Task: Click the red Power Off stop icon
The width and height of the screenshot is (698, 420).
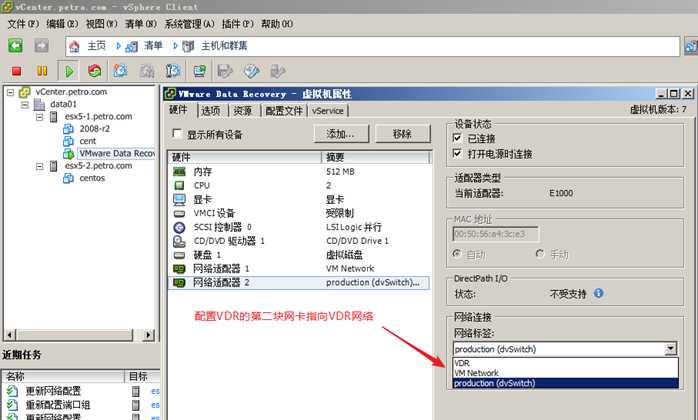Action: tap(16, 71)
